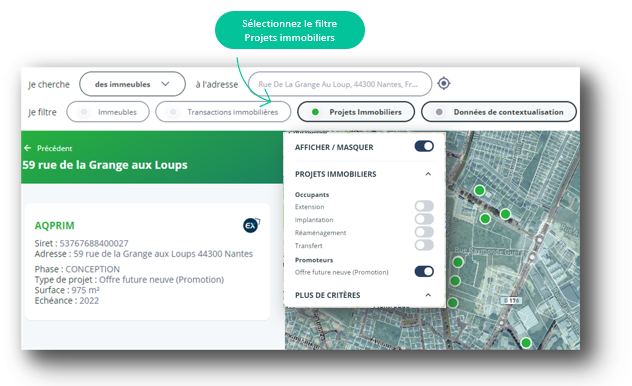Screen dimensions: 632x386
Task: Toggle the Afficher / Masquer switch
Action: (x=424, y=146)
